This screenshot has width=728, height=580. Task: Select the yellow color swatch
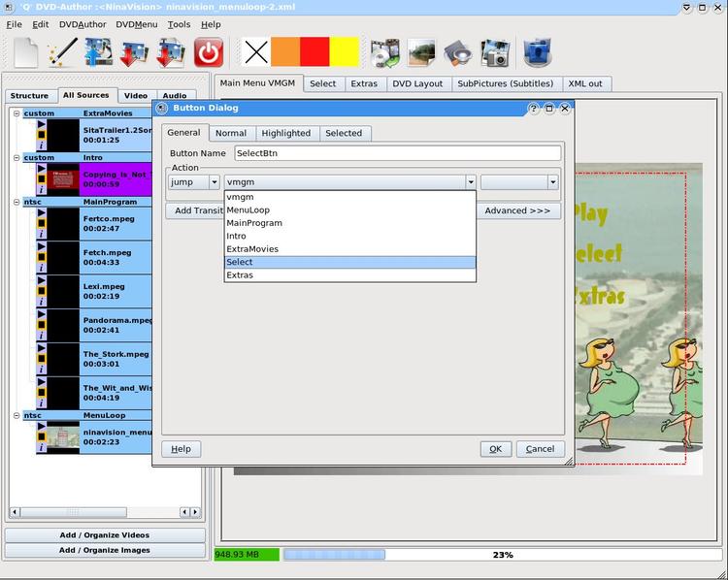(x=344, y=52)
